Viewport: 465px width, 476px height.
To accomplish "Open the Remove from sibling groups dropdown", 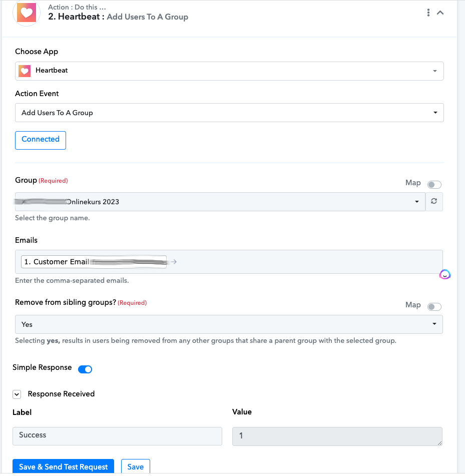I will pyautogui.click(x=229, y=324).
